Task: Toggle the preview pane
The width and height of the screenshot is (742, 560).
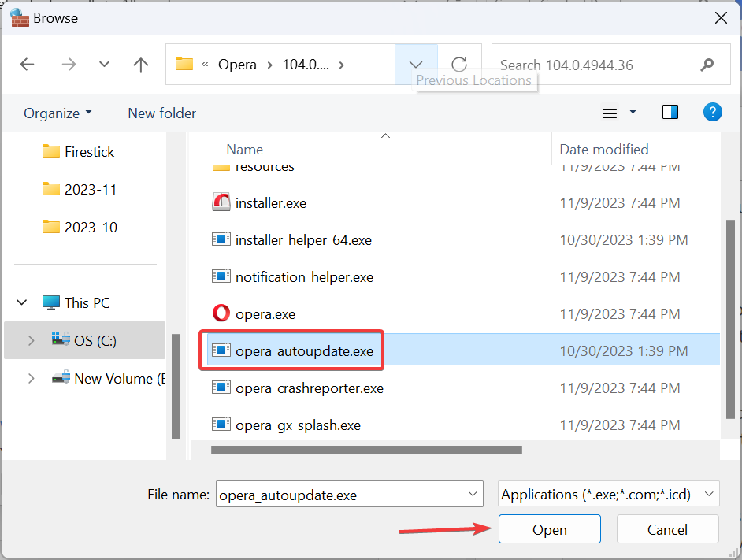Action: (670, 112)
